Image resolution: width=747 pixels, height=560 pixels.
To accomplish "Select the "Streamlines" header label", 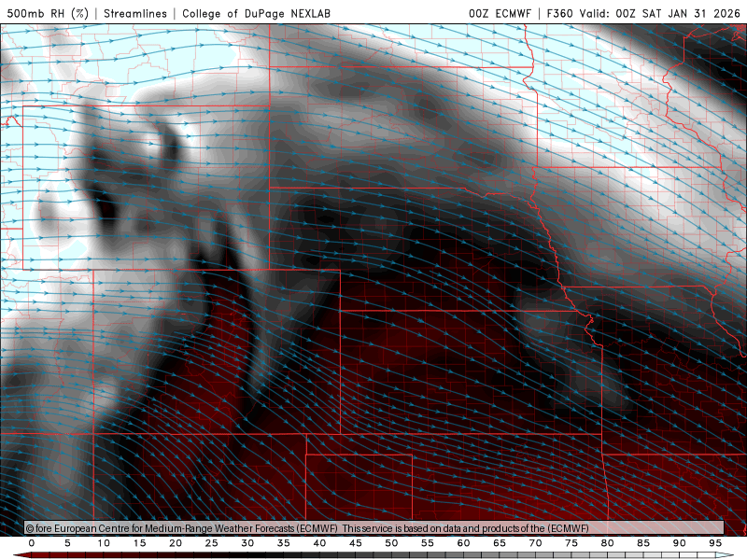I will coord(135,13).
